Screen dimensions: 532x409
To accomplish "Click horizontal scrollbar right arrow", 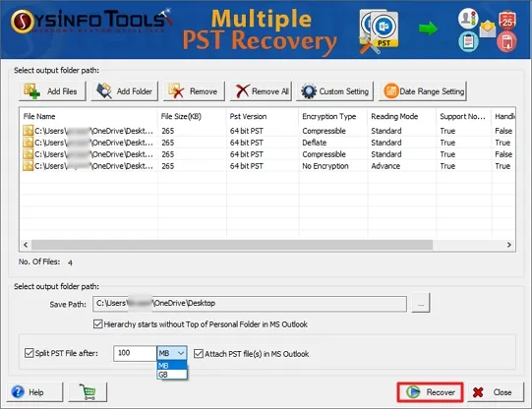I will (509, 245).
